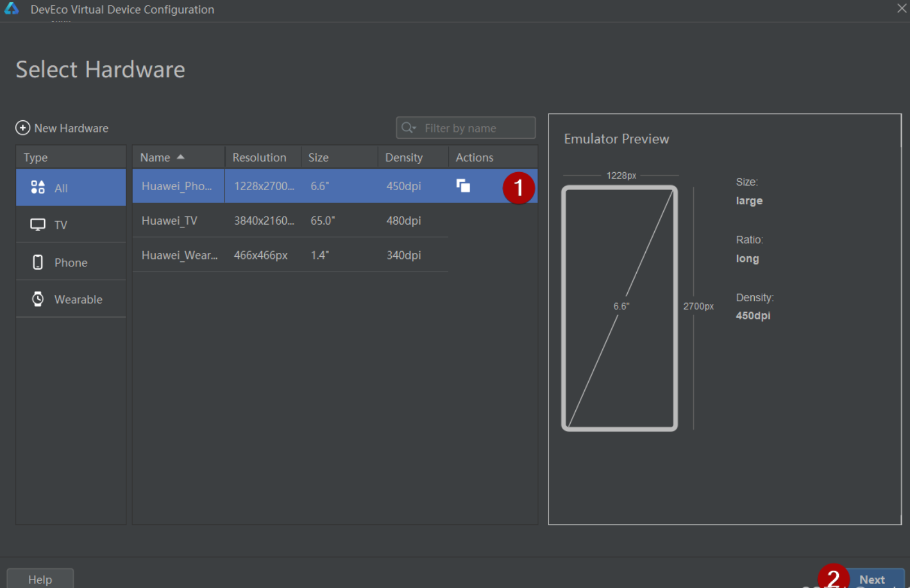
Task: Select the Huawei_Pho... device row name
Action: (x=177, y=186)
